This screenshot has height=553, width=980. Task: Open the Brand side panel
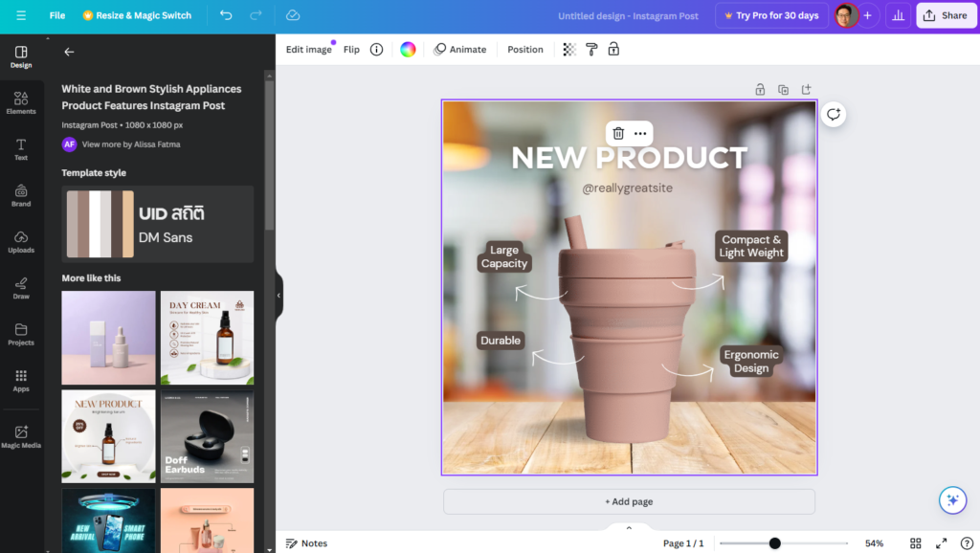pos(21,195)
